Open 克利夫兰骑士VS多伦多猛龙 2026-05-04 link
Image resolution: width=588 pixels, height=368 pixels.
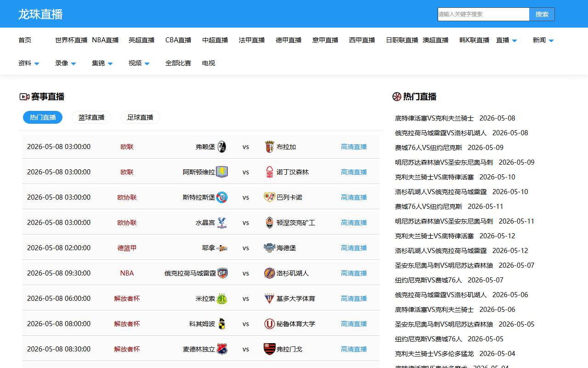click(x=455, y=354)
